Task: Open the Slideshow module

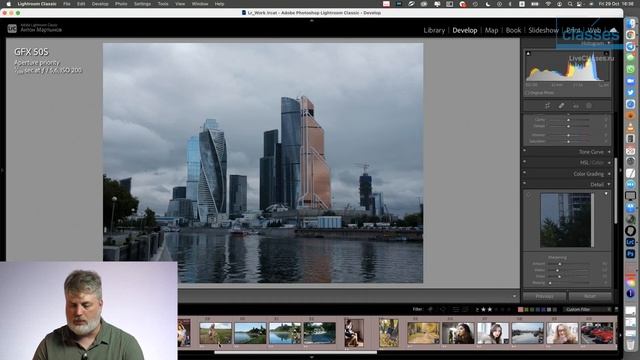Action: pos(543,30)
